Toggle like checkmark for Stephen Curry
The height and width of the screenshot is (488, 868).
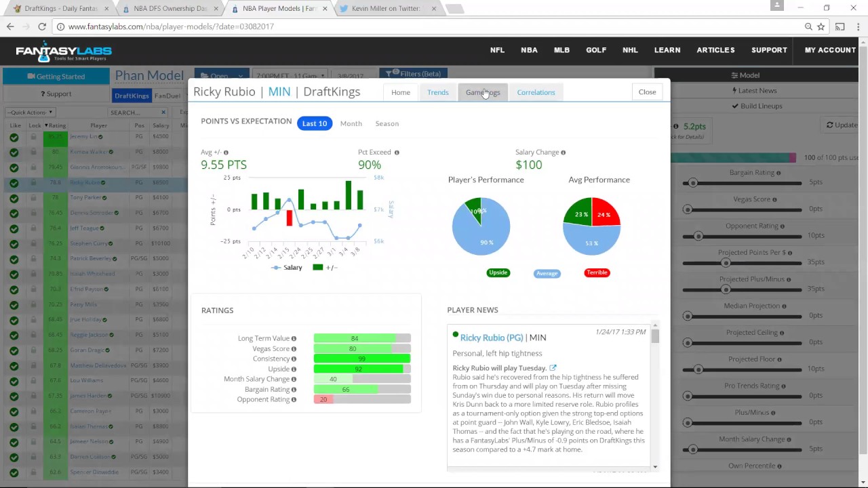click(14, 243)
